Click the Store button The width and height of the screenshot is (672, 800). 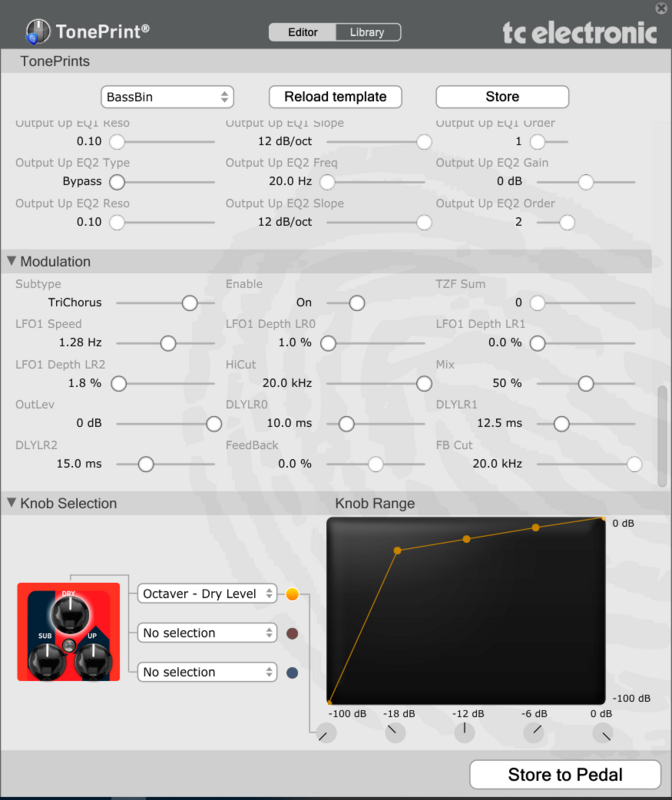[x=502, y=97]
